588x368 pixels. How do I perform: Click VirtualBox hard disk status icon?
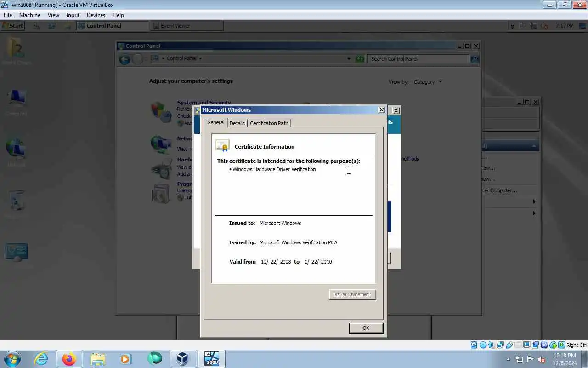[x=474, y=345]
